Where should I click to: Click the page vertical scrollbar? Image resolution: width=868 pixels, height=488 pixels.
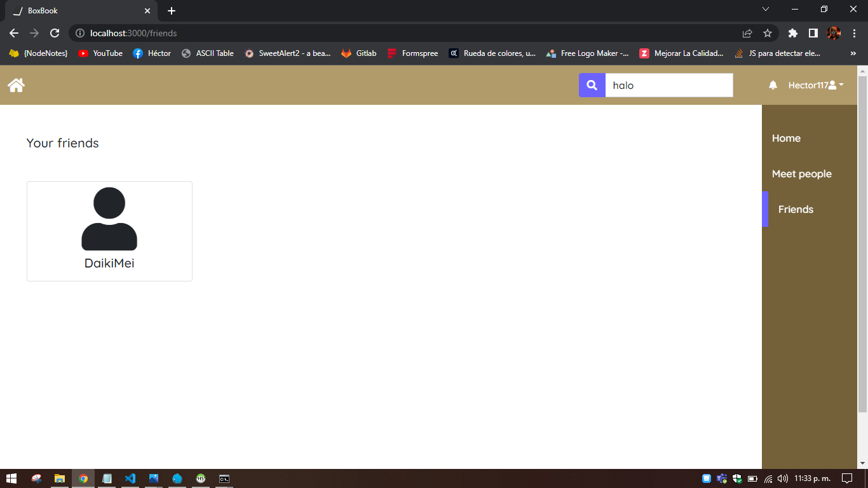click(x=862, y=245)
